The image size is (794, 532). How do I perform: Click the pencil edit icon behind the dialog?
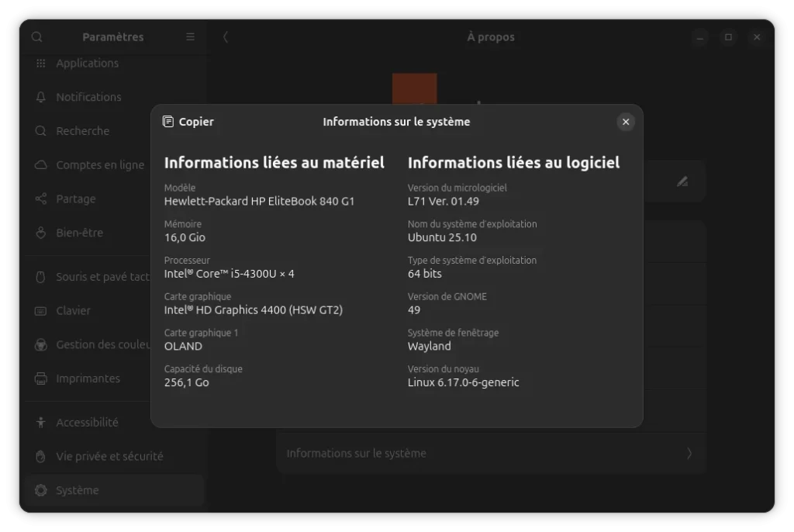click(x=682, y=181)
